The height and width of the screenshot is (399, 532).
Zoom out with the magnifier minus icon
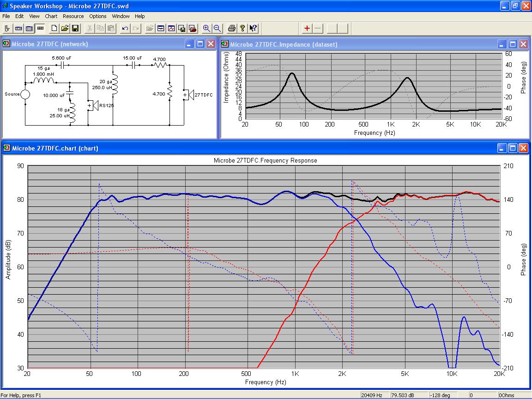(217, 29)
